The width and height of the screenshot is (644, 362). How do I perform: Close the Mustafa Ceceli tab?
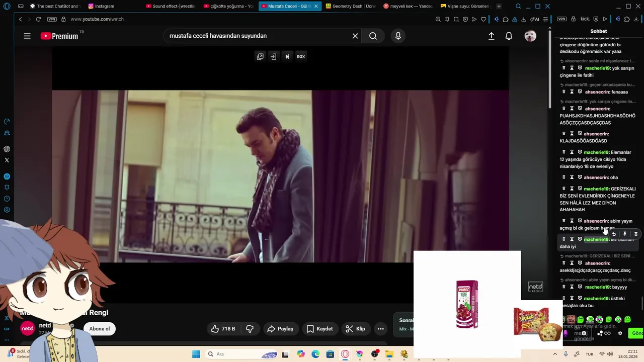[x=316, y=6]
